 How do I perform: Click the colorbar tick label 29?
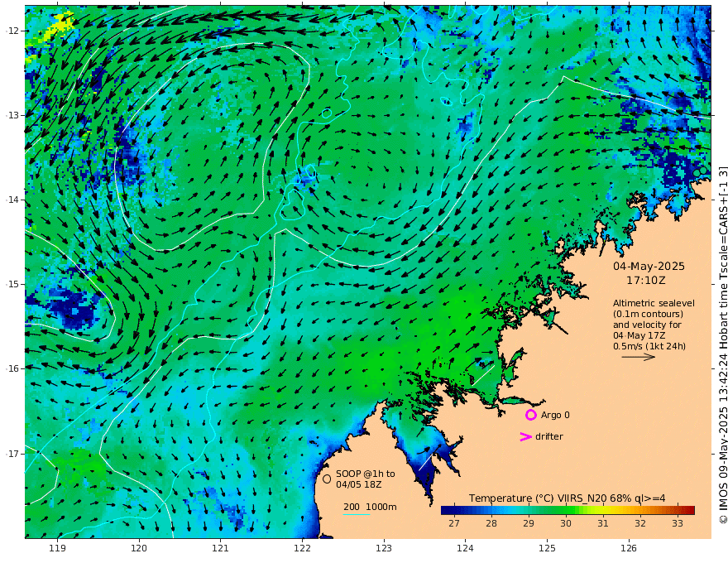(529, 523)
